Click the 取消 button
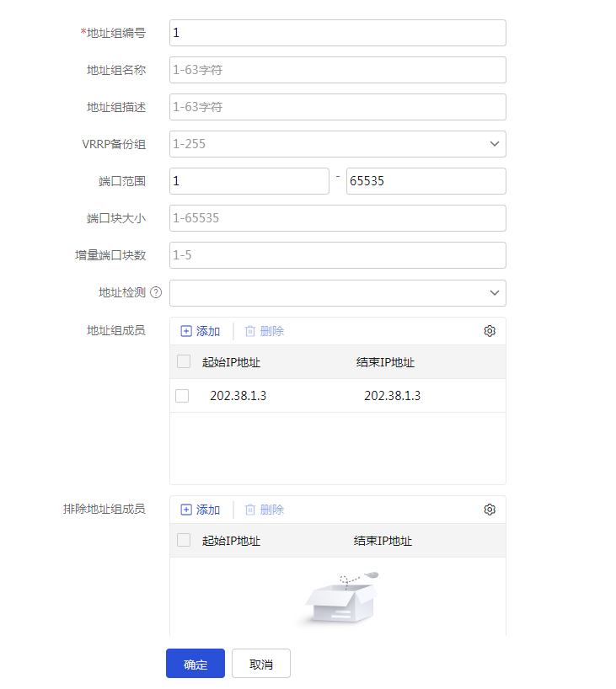 click(x=261, y=664)
